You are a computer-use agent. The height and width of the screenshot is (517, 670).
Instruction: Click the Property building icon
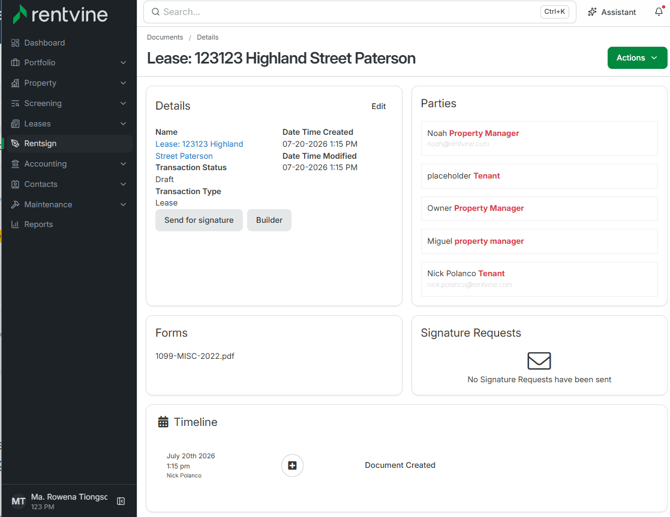pos(15,83)
